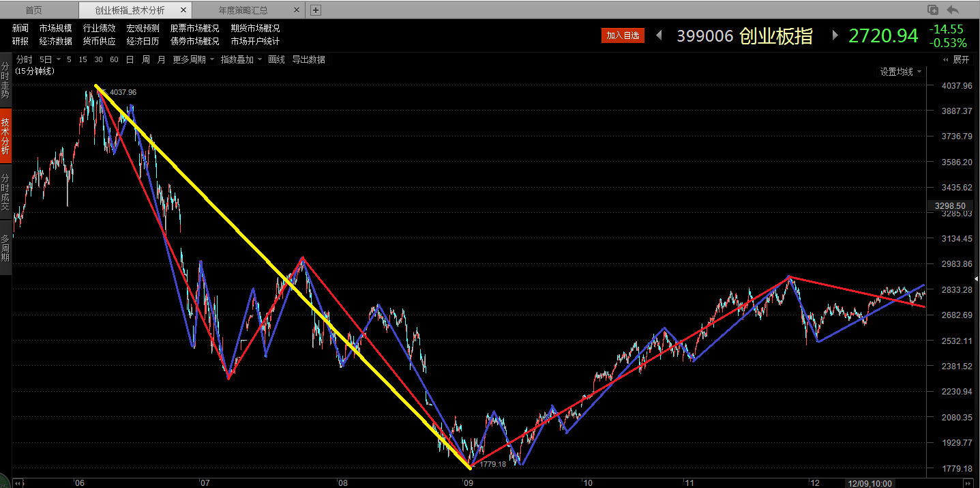Click the back arrow icon at top right
The height and width of the screenshot is (488, 980).
click(x=953, y=10)
